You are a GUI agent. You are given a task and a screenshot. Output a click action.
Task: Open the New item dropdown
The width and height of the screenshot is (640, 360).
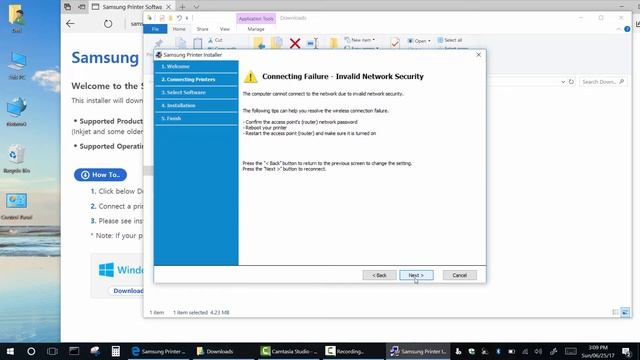360,40
